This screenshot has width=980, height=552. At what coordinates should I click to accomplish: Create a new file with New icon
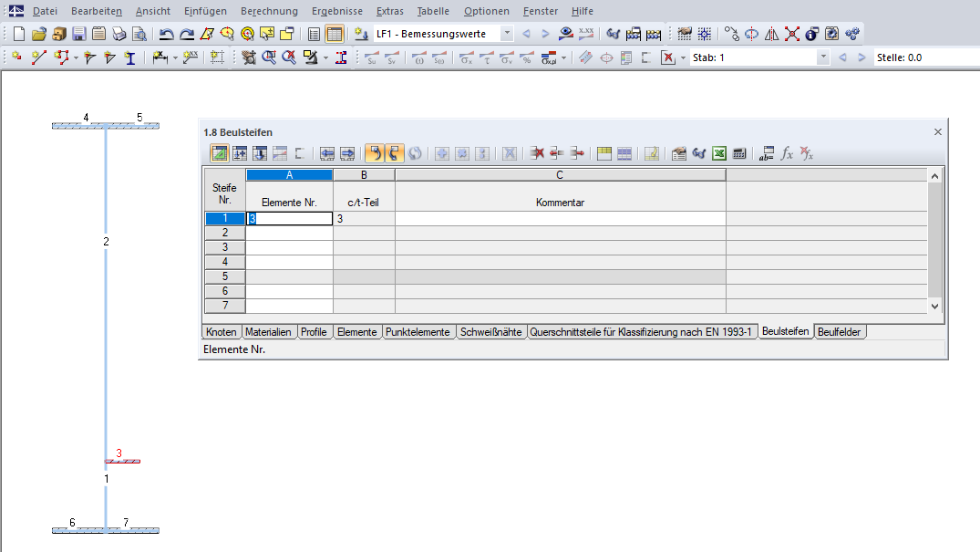pos(19,34)
